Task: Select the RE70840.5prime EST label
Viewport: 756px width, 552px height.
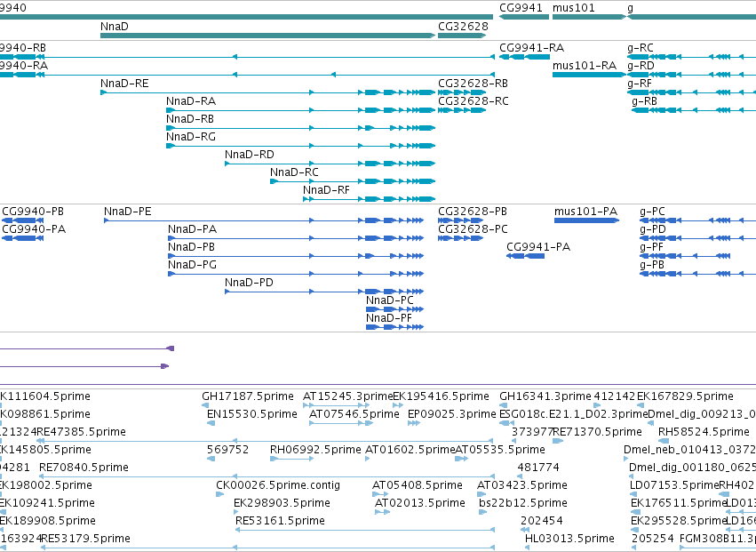Action: 84,468
